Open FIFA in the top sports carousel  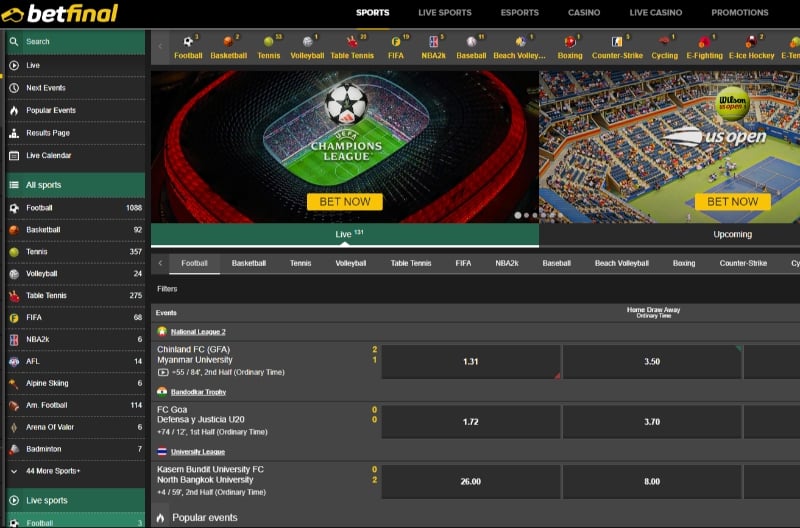396,48
